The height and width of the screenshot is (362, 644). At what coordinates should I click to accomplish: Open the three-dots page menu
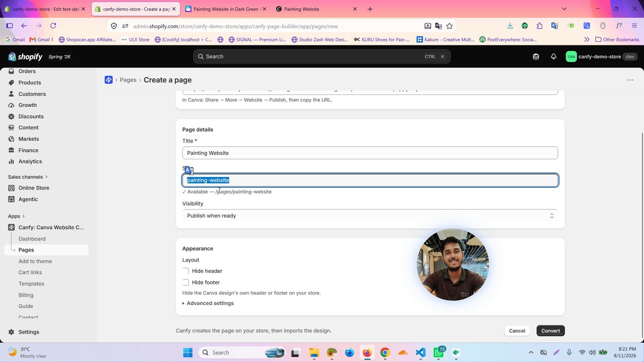point(630,80)
